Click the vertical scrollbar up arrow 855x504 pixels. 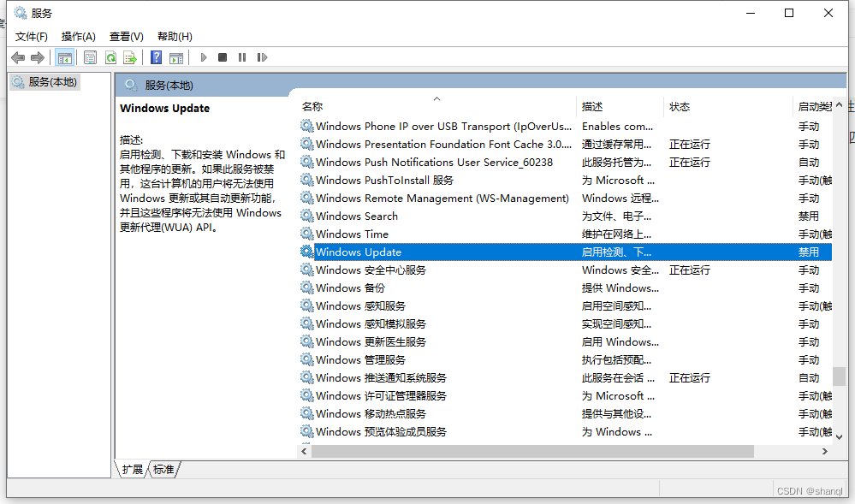(x=840, y=104)
